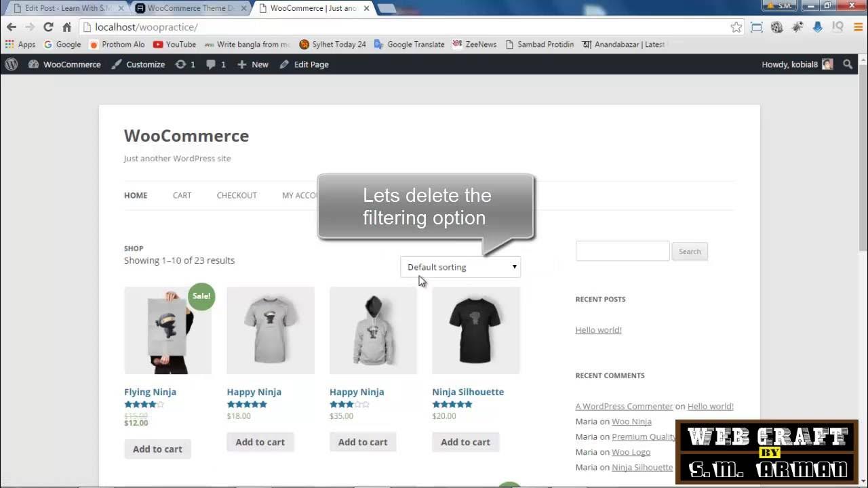Go to the CART navigation item
868x488 pixels.
pos(182,195)
